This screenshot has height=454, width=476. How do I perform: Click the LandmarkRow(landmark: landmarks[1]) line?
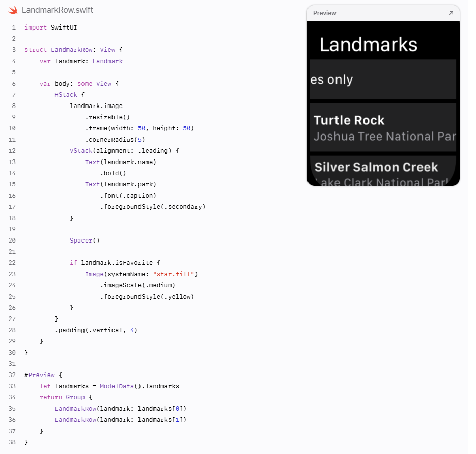(x=121, y=420)
